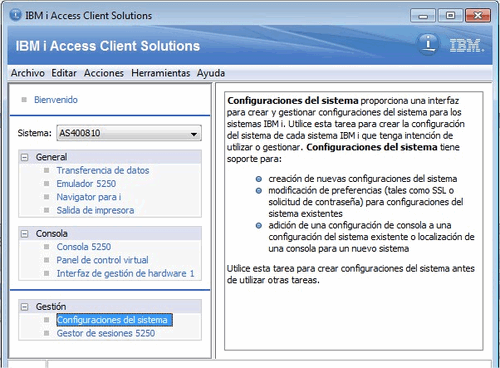Screen dimensions: 500x368
Task: Open the Sistema dropdown showing AS400810
Action: 129,133
